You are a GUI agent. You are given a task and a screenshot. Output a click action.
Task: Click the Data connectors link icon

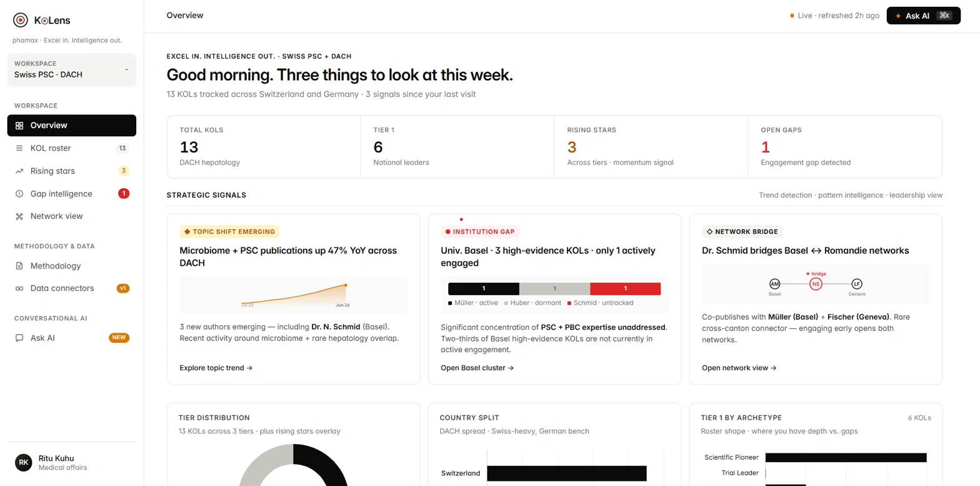(19, 288)
